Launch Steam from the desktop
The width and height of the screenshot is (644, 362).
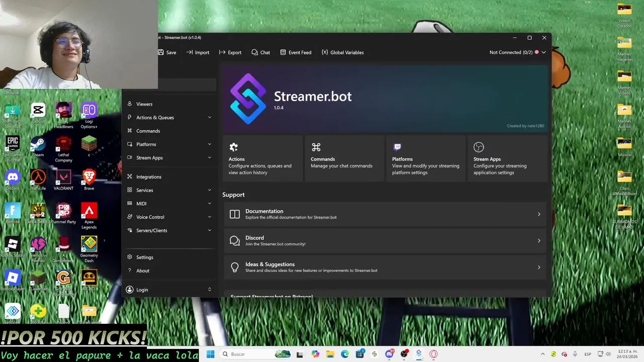coord(38,146)
